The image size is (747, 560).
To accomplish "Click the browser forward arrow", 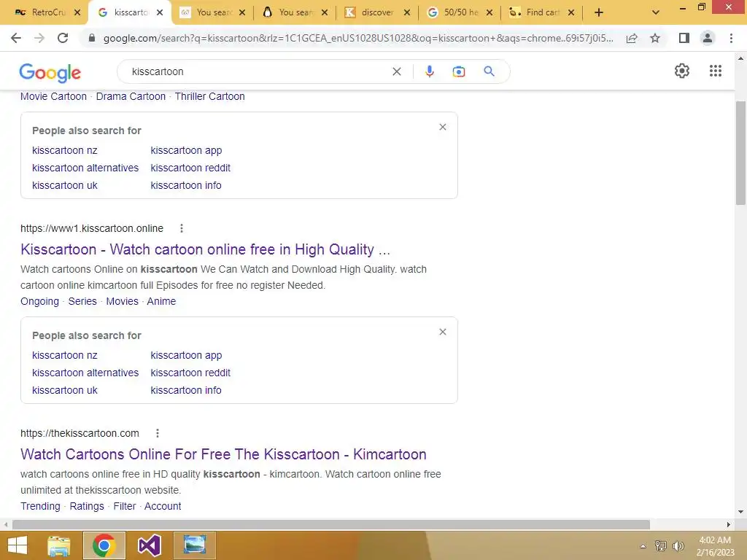I will click(x=39, y=38).
